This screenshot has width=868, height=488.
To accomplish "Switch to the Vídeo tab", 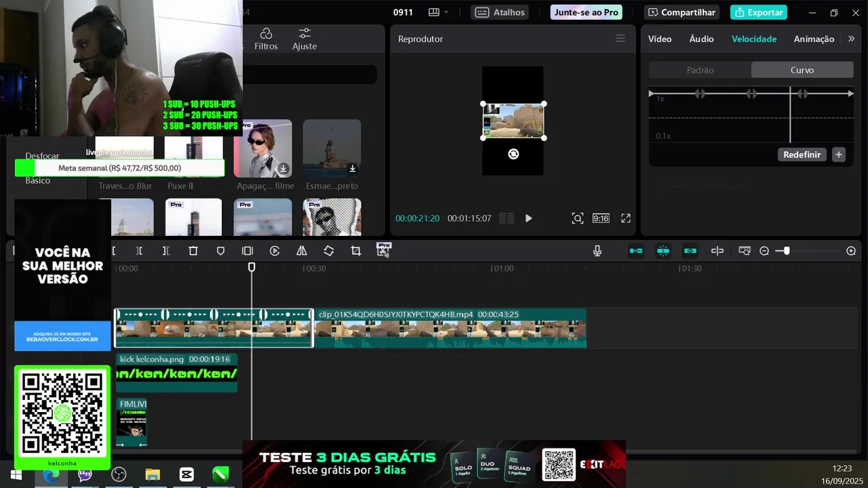I will [x=660, y=39].
